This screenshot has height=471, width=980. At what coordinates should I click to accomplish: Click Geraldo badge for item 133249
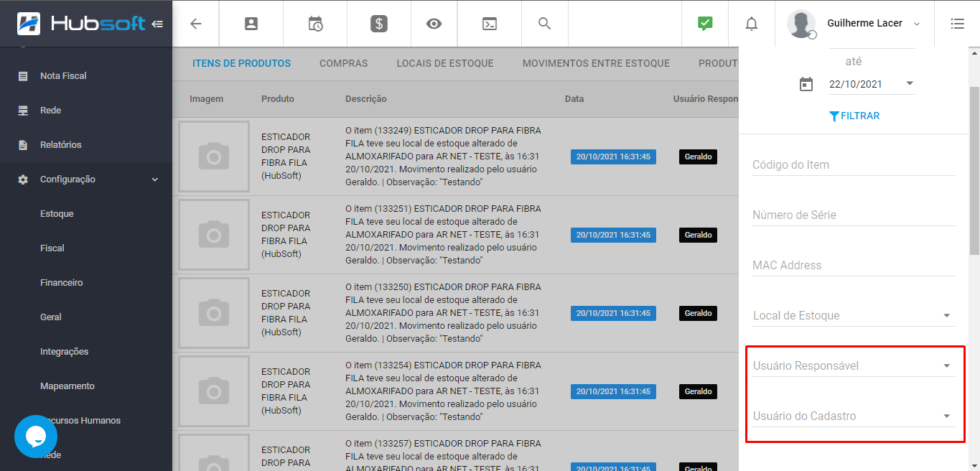point(698,157)
